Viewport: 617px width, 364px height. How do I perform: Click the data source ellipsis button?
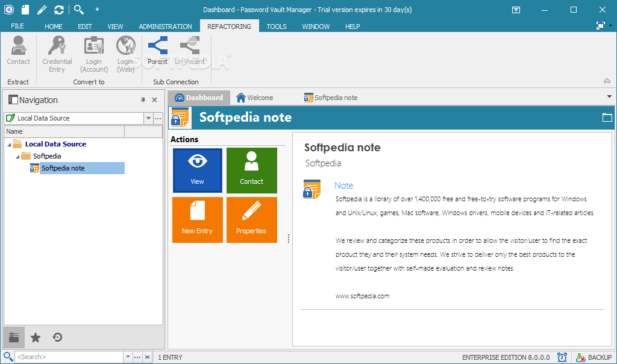pos(158,118)
